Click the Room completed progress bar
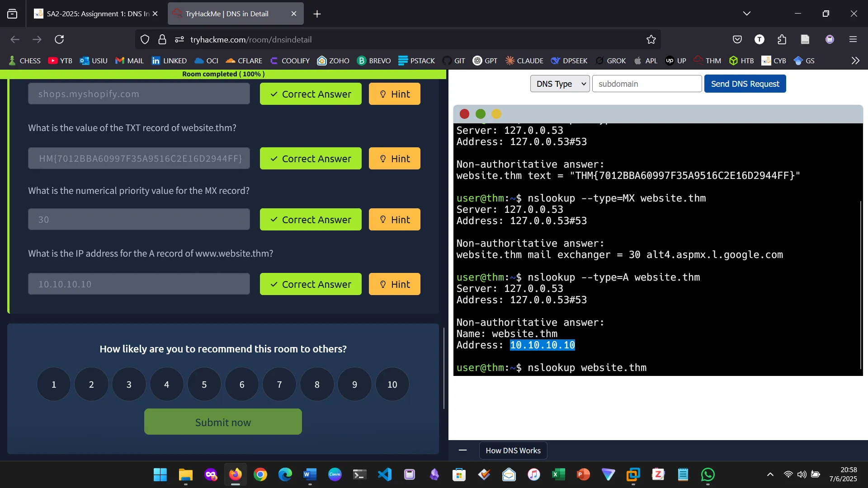This screenshot has height=488, width=868. [x=223, y=74]
